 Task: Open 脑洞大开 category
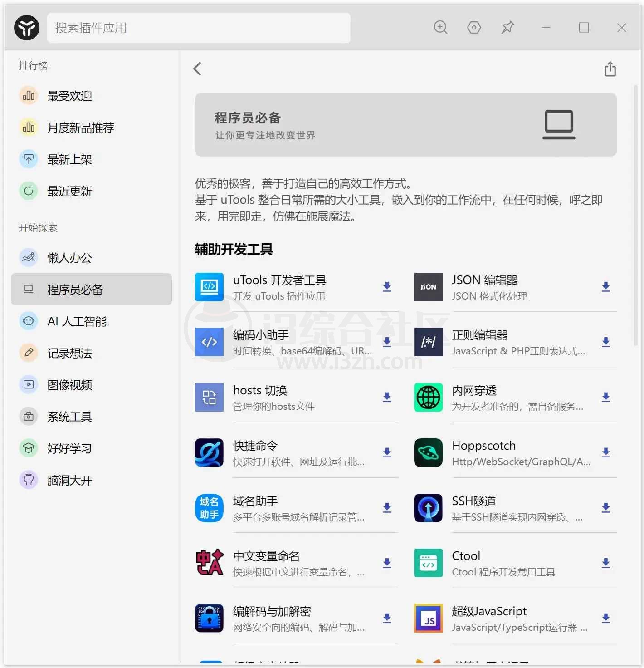point(91,480)
